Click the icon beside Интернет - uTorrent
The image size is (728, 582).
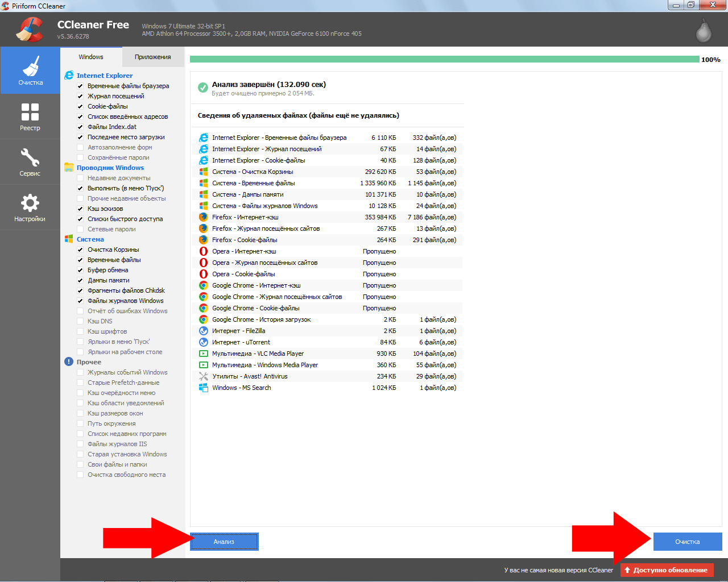(204, 342)
